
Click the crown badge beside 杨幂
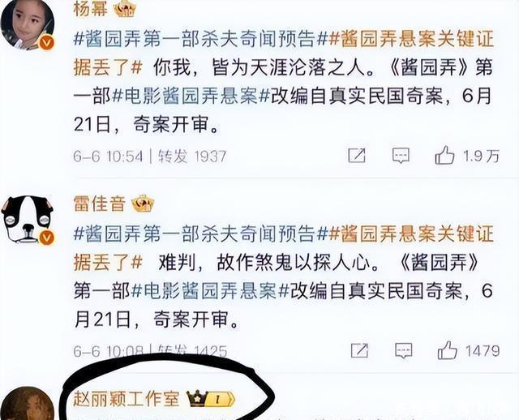(125, 9)
